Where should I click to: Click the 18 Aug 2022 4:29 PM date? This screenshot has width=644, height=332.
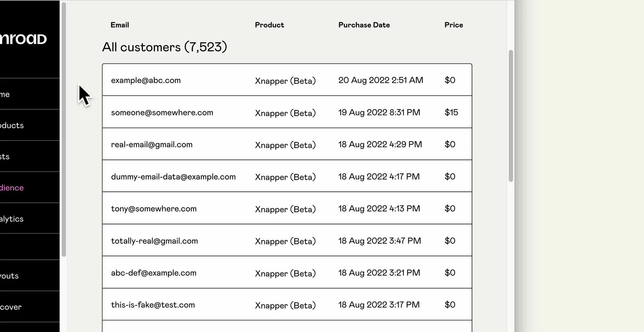(380, 144)
